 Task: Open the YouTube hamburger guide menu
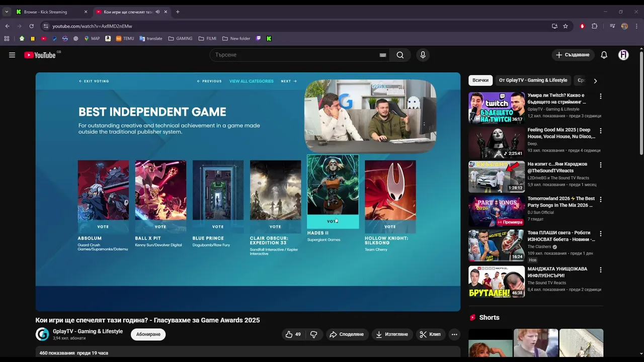click(12, 55)
